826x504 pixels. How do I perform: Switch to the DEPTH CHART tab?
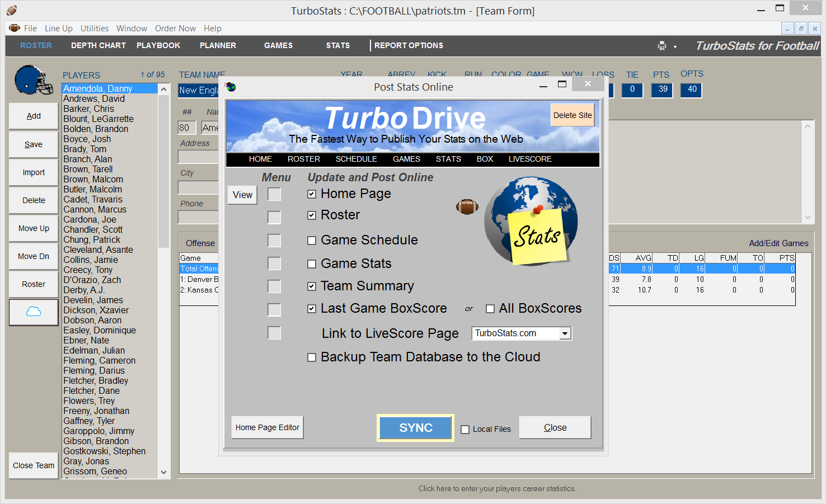point(98,46)
